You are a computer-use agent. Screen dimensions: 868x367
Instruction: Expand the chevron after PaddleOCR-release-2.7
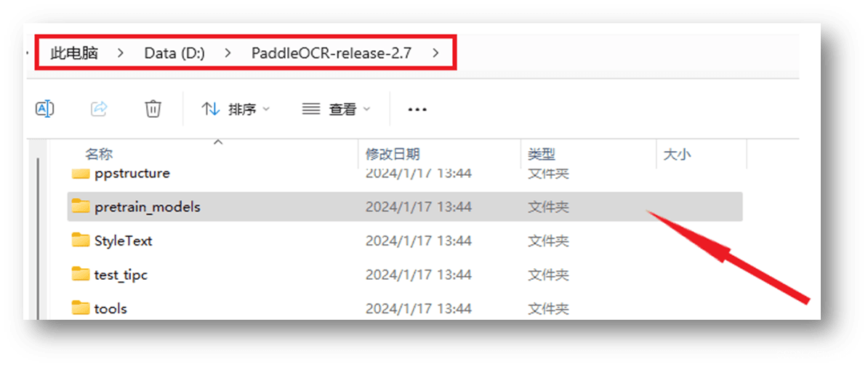[435, 53]
